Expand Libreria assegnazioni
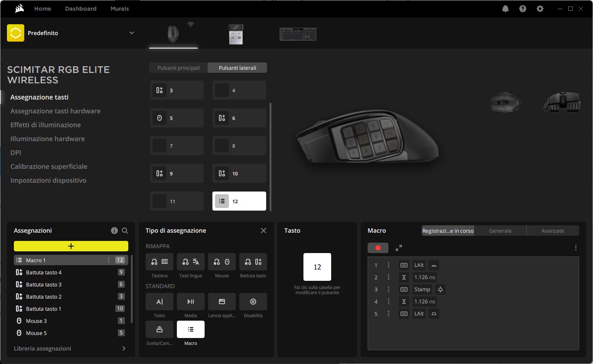 [x=70, y=348]
